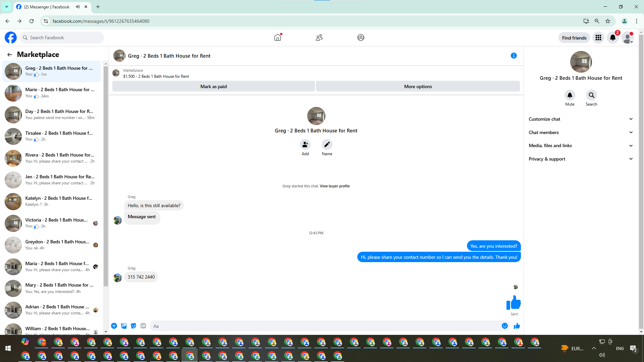The image size is (644, 362).
Task: Click the thumbs-up like button in composer
Action: [517, 326]
